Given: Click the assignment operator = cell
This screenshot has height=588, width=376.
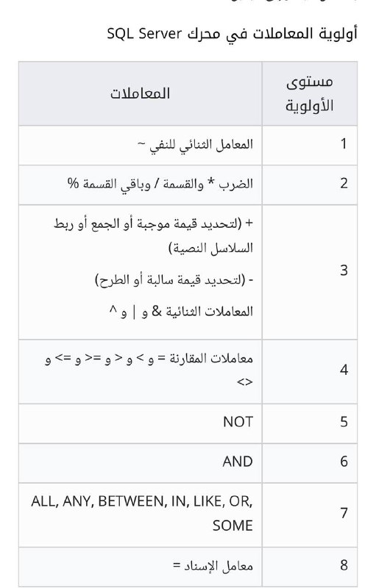Looking at the screenshot, I should 140,567.
